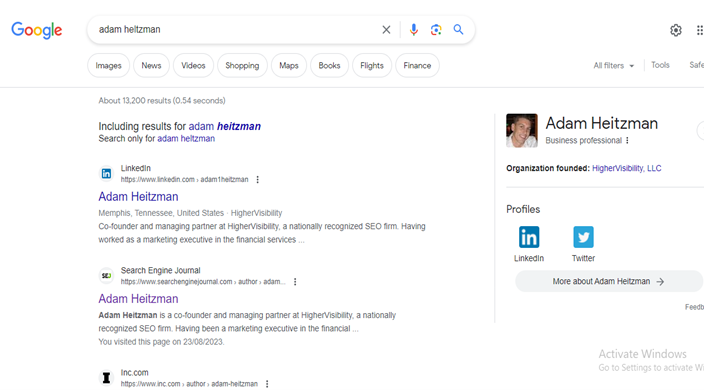Image resolution: width=704 pixels, height=390 pixels.
Task: Click the LinkedIn favicon in first result
Action: (106, 174)
